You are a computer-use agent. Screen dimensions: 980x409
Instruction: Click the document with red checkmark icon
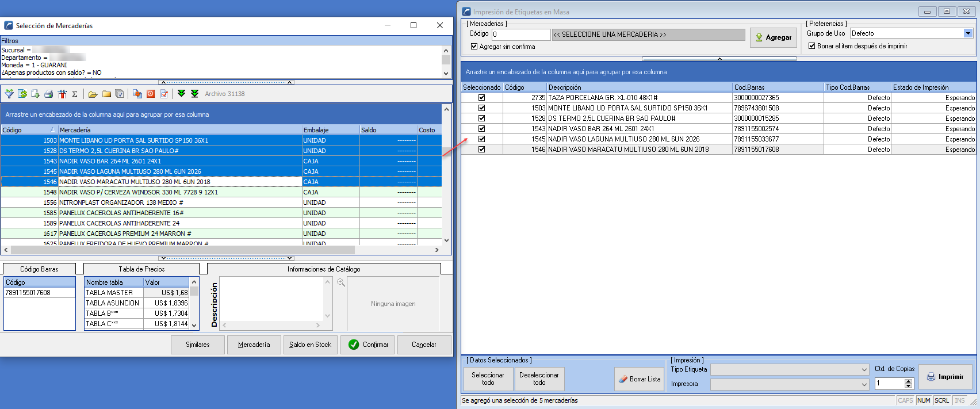164,94
